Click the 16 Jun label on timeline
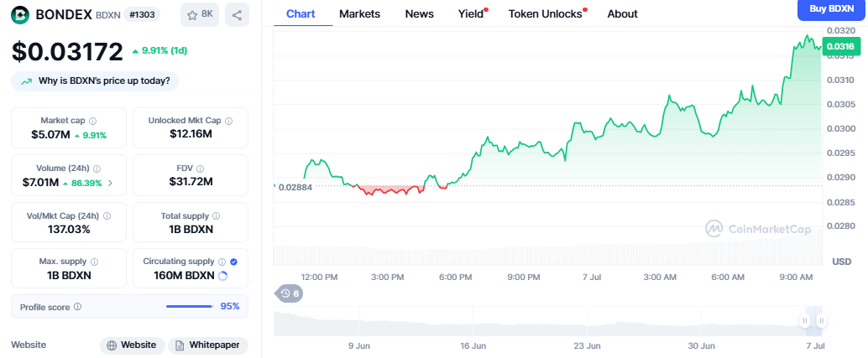Screen dimensions: 868x358 (x=473, y=346)
